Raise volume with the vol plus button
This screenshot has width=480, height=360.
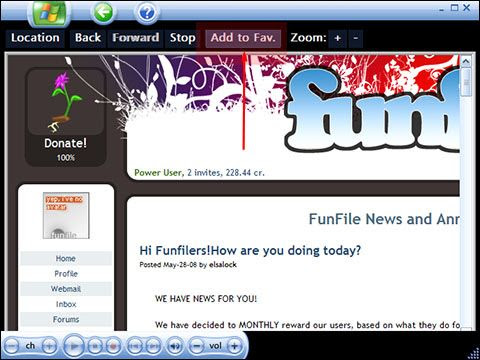235,346
